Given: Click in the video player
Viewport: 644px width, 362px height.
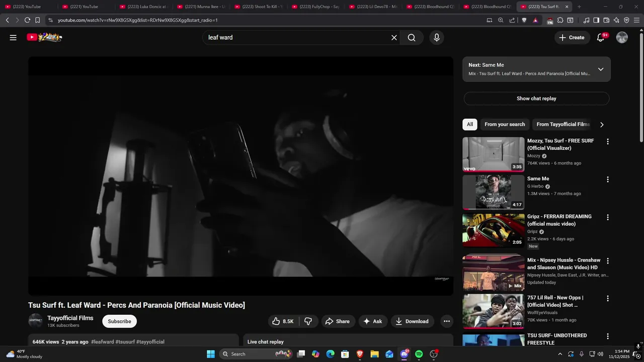Looking at the screenshot, I should (x=240, y=176).
